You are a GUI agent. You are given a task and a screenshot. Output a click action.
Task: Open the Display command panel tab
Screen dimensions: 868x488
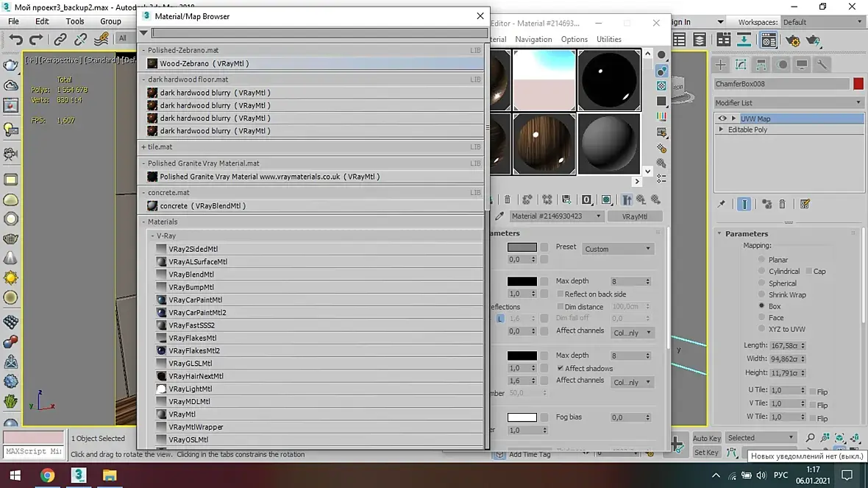802,65
